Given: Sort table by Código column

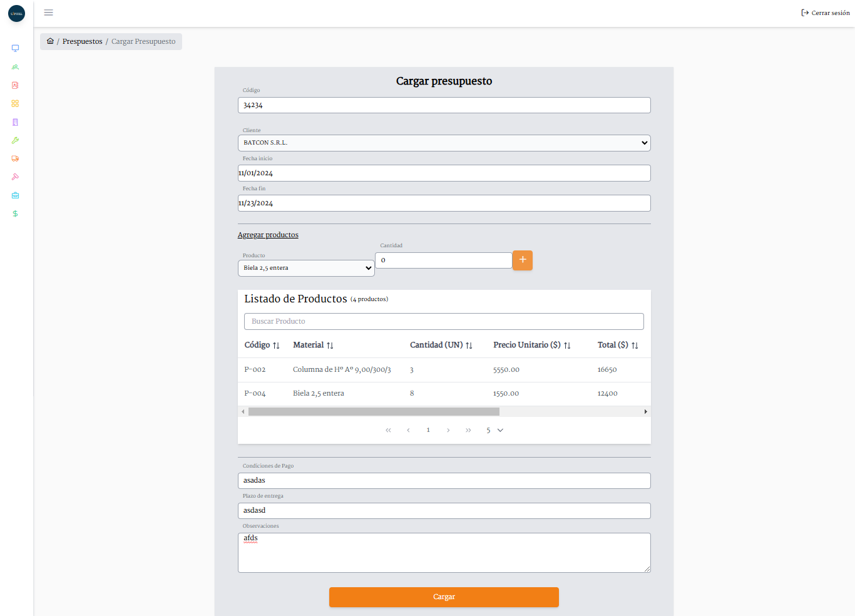Looking at the screenshot, I should pos(262,345).
